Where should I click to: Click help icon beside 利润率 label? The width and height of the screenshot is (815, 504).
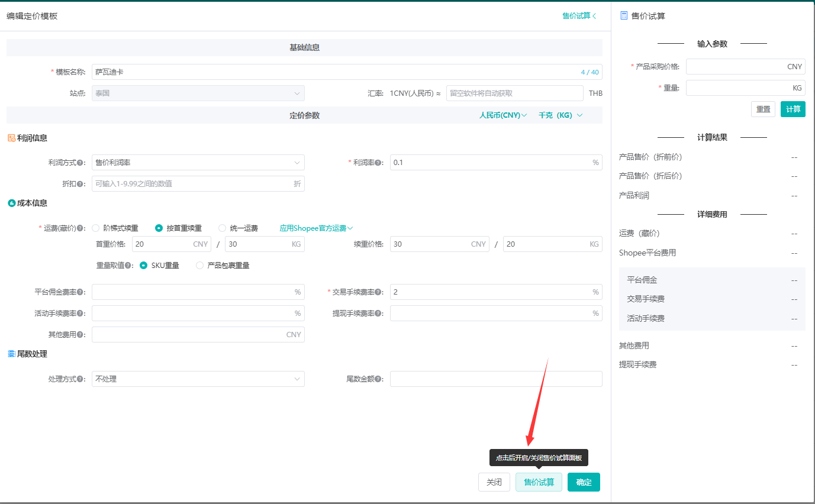coord(378,163)
